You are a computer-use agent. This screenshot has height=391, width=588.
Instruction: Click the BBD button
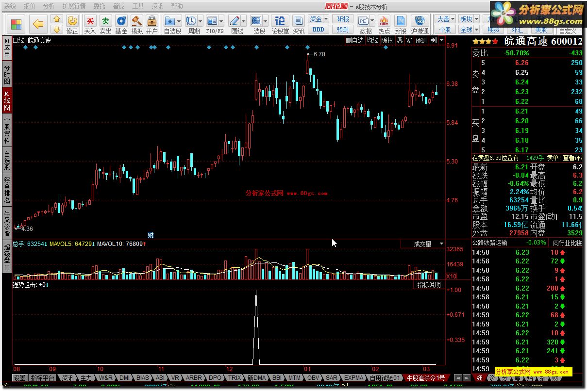point(319,30)
